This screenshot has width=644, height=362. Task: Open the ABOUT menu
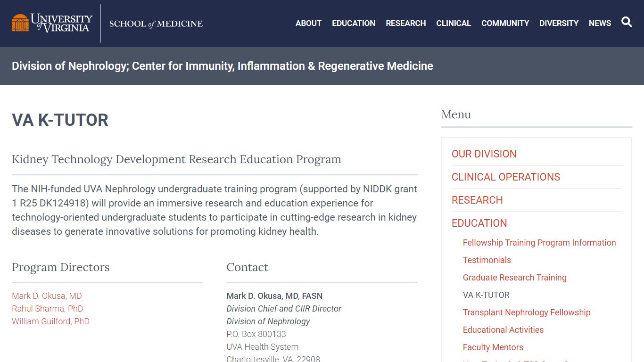pyautogui.click(x=308, y=23)
